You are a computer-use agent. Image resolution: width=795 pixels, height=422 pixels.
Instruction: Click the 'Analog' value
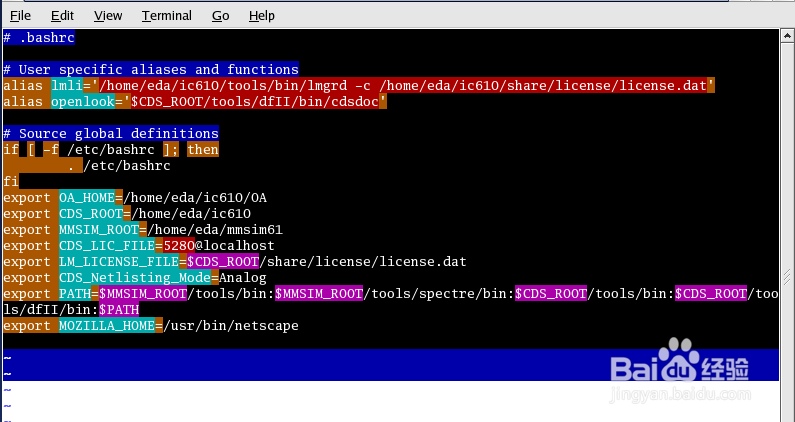243,278
